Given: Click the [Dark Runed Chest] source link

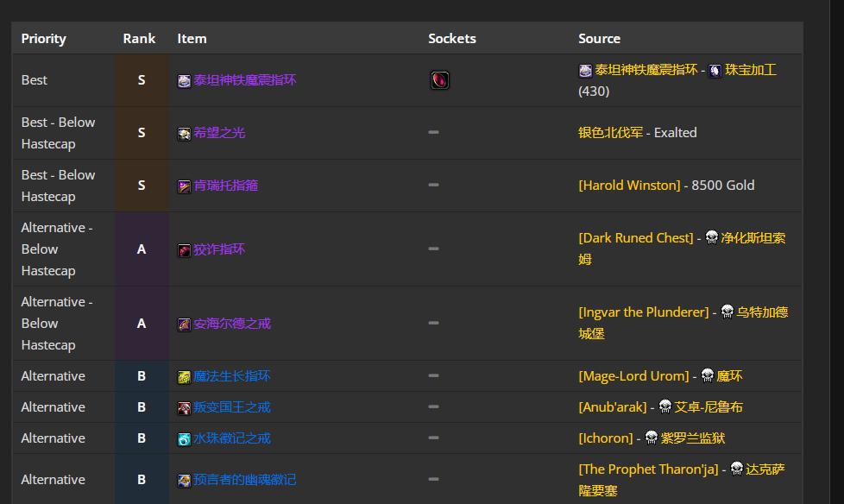Looking at the screenshot, I should (635, 238).
